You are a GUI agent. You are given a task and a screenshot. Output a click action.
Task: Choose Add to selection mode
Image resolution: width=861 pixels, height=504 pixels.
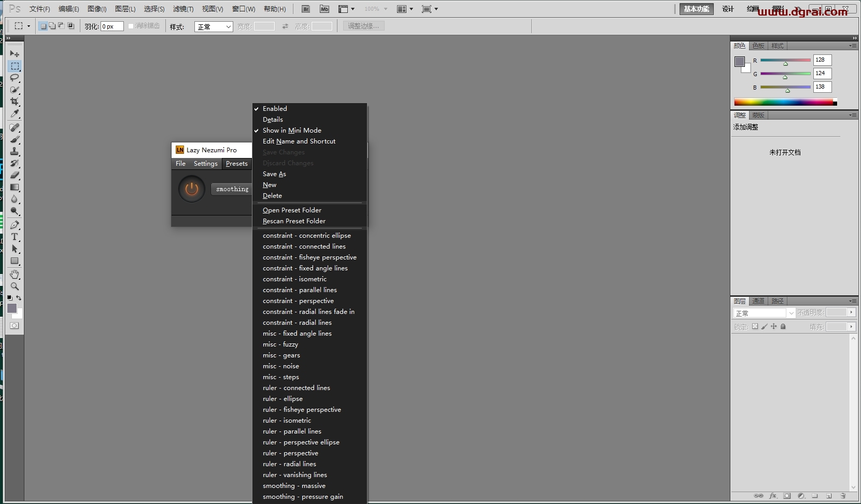52,25
